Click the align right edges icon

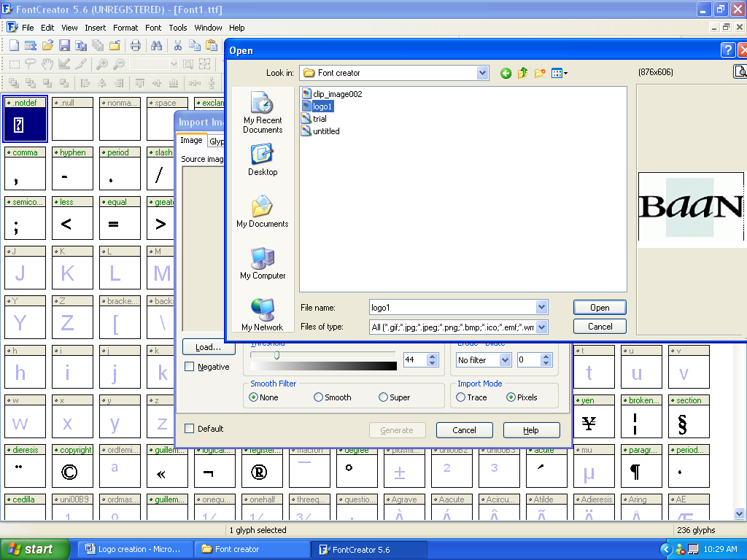[119, 83]
